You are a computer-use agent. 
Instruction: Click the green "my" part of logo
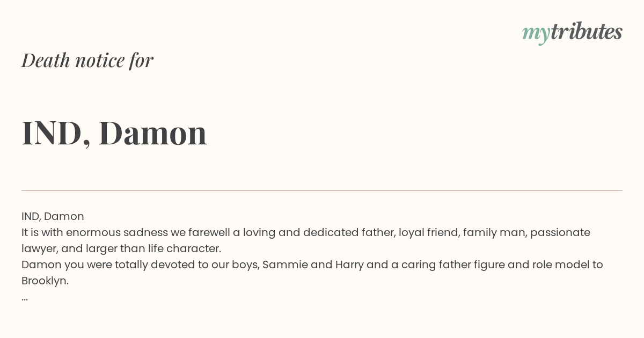pyautogui.click(x=536, y=33)
